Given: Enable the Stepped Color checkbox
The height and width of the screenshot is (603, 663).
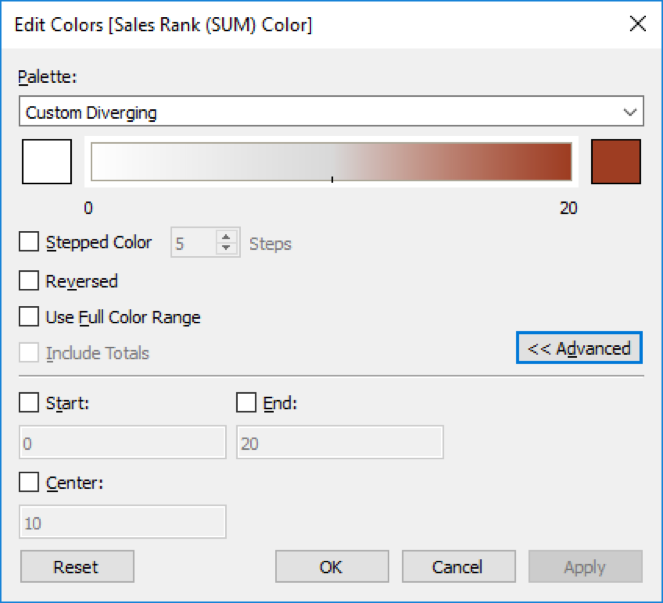Looking at the screenshot, I should [x=30, y=242].
